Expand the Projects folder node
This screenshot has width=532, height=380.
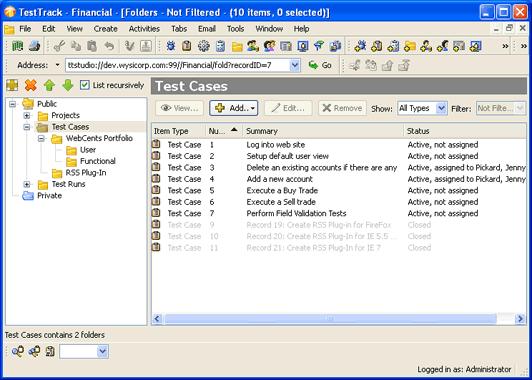click(x=27, y=115)
